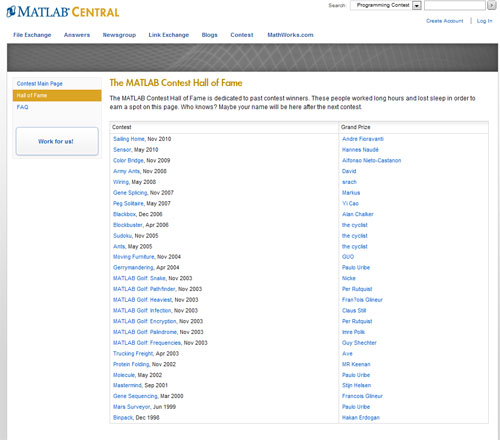
Task: Select the Contest menu item
Action: (x=242, y=35)
